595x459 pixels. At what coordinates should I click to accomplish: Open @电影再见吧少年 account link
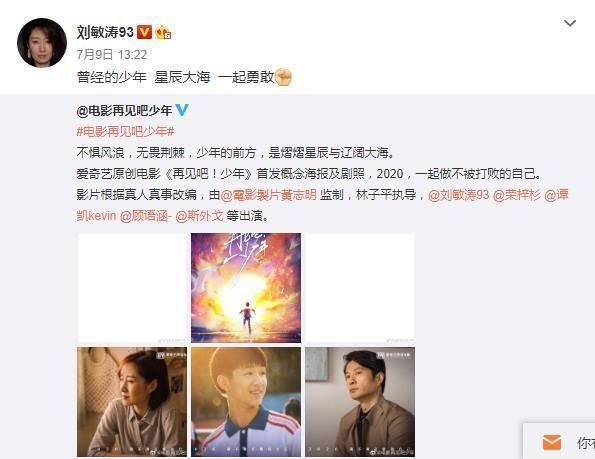(x=124, y=110)
